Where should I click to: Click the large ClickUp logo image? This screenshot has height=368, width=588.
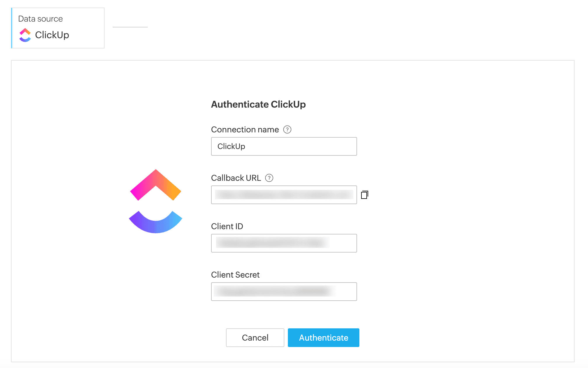pos(156,201)
